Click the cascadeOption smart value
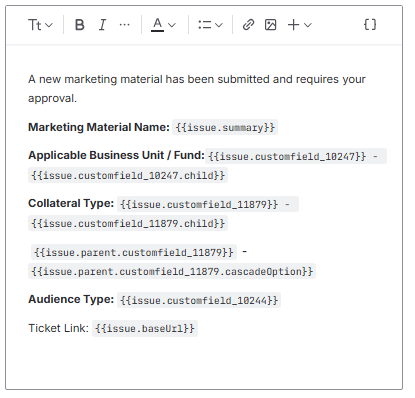The image size is (415, 398). point(172,271)
